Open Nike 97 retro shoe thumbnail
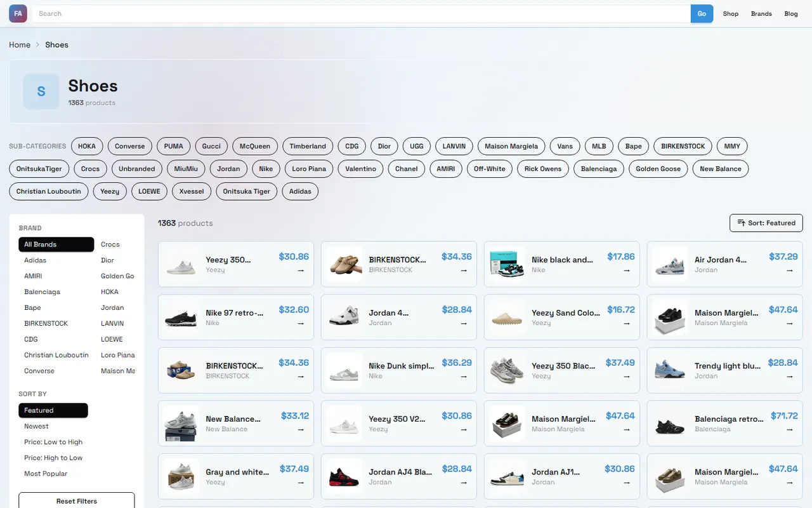The image size is (812, 508). (x=181, y=317)
